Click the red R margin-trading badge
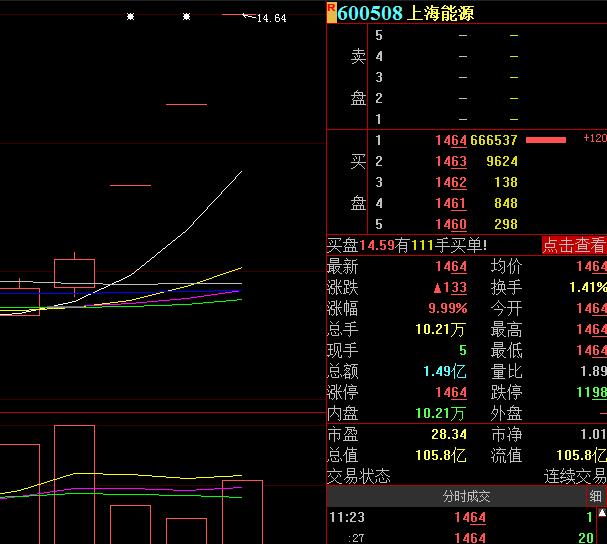The width and height of the screenshot is (607, 544). [331, 8]
